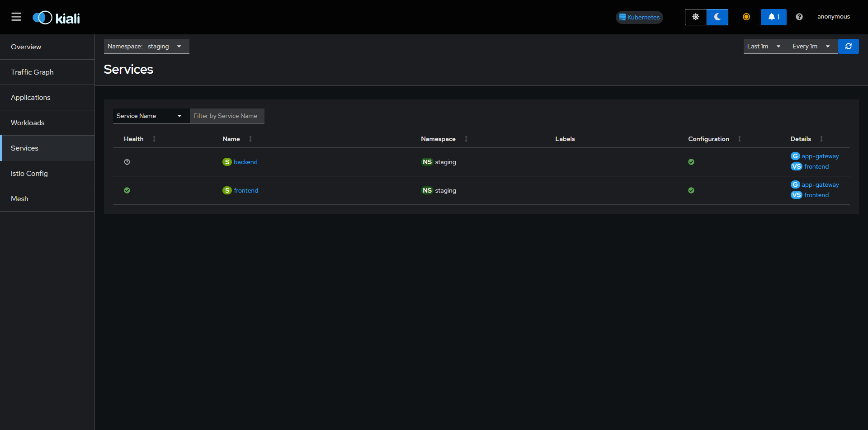Open the backend service link
This screenshot has width=868, height=430.
click(x=245, y=162)
